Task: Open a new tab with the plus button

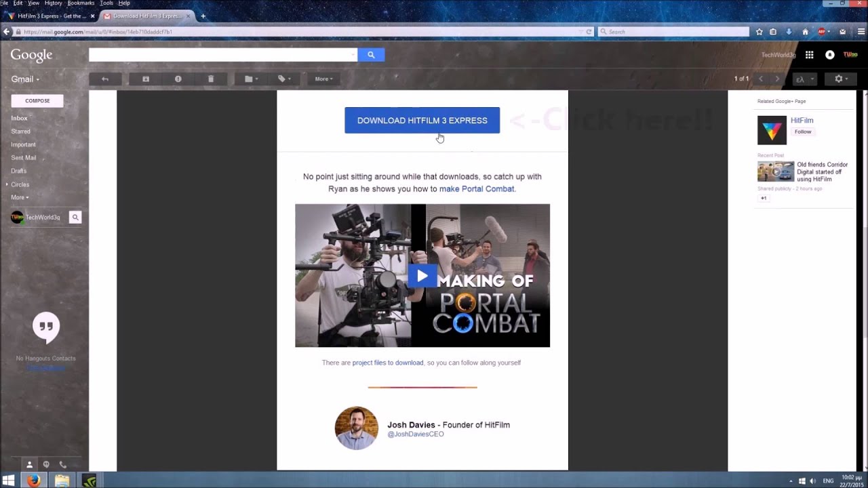Action: coord(203,16)
